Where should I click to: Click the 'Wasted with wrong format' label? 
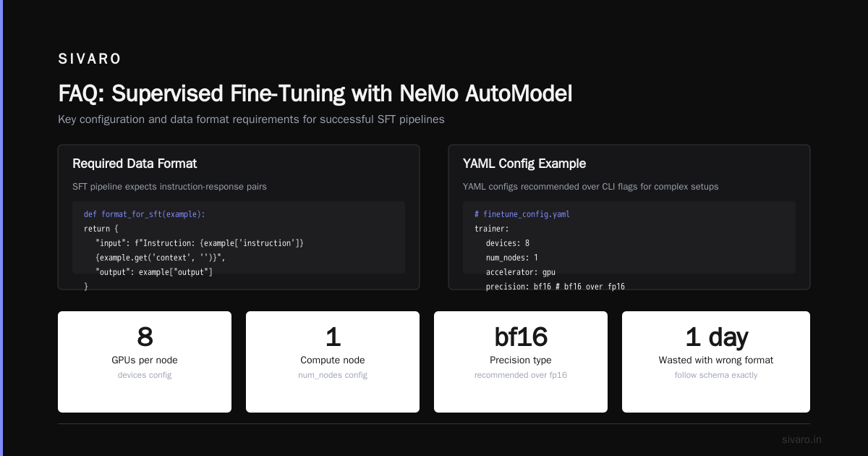(x=716, y=360)
